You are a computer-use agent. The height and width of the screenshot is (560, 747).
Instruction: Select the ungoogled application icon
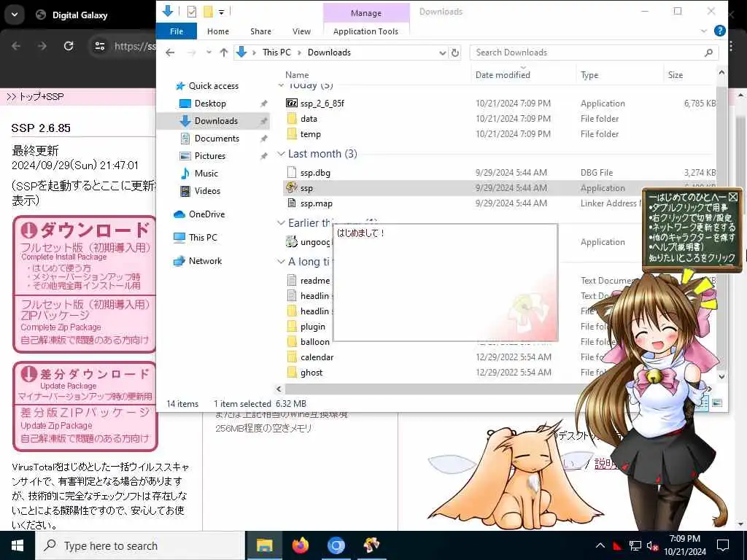[x=292, y=242]
